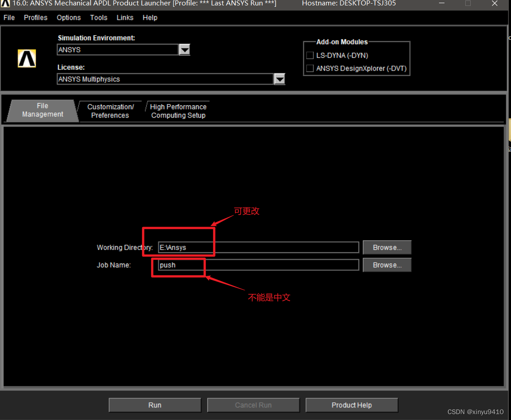This screenshot has width=511, height=420.
Task: Click the ANSYS logo icon
Action: pos(27,59)
